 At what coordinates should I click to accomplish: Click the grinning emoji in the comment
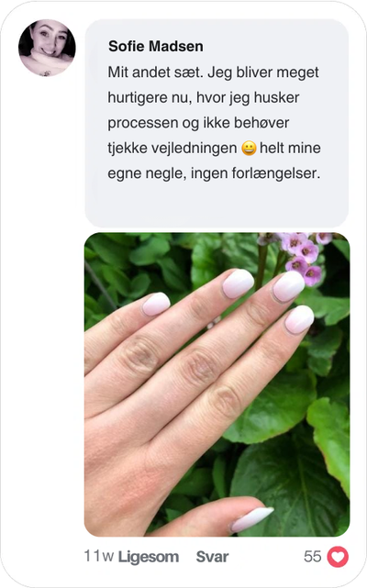tap(249, 148)
